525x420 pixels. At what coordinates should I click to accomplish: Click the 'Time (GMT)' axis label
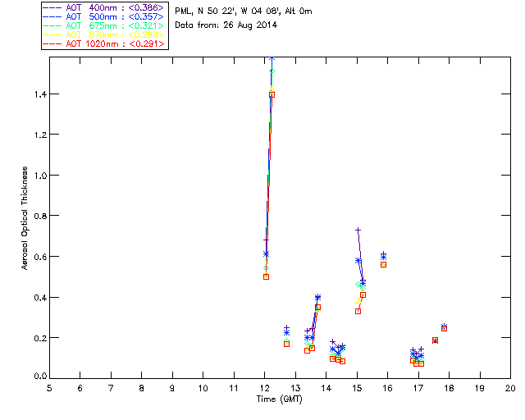pos(280,399)
